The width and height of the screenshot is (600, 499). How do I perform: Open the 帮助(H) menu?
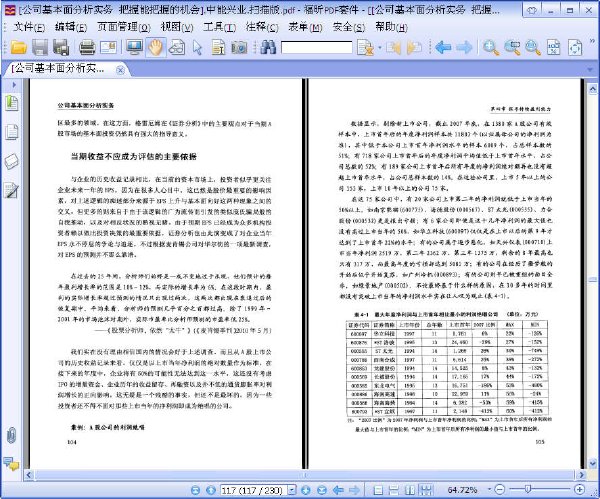pyautogui.click(x=391, y=27)
